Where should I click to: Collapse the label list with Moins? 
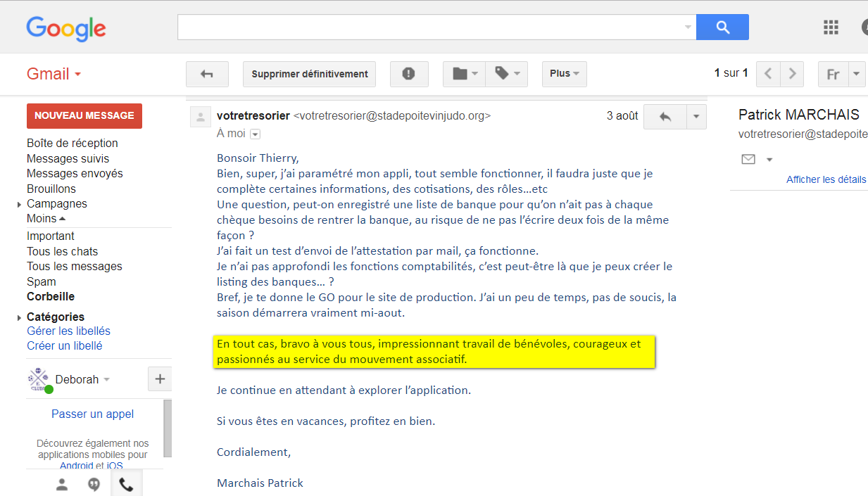46,219
